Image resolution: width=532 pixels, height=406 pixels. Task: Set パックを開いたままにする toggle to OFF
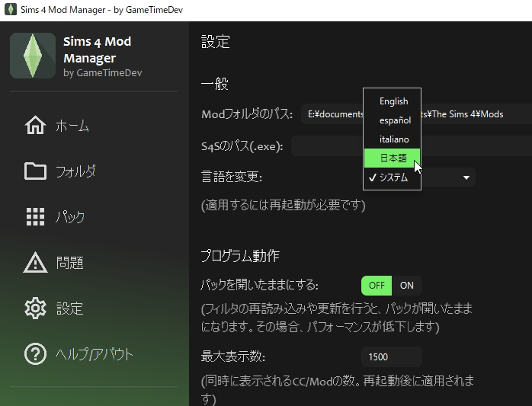(x=377, y=286)
